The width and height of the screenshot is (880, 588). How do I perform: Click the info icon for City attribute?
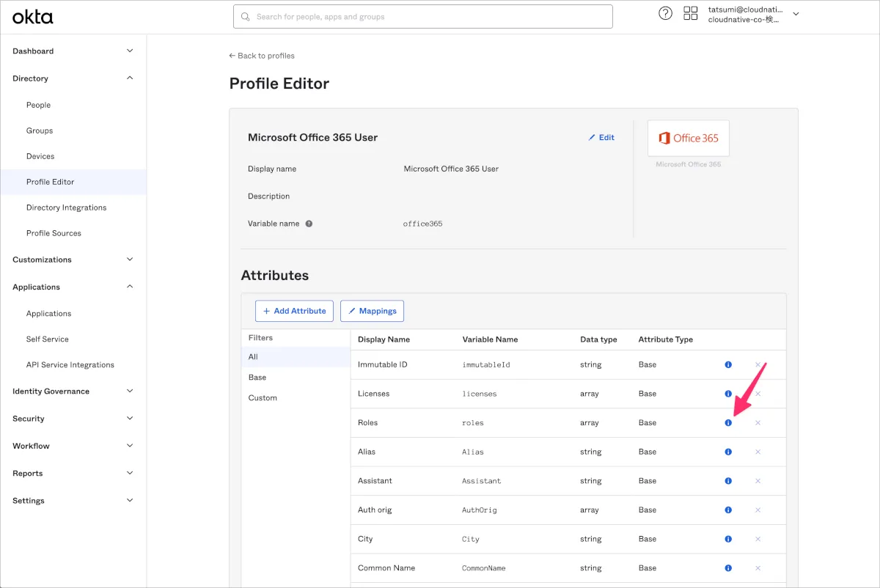point(728,539)
